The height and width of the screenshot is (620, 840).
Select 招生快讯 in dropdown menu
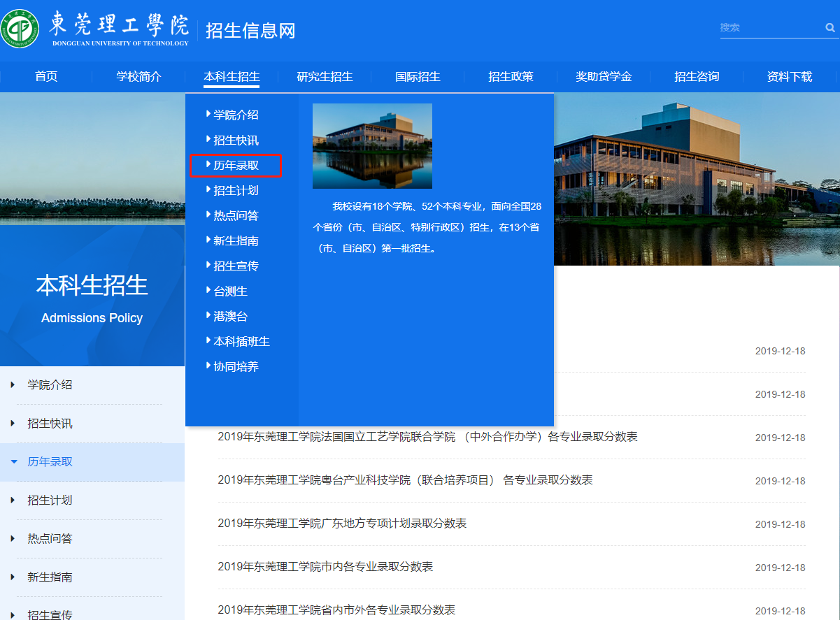coord(236,140)
